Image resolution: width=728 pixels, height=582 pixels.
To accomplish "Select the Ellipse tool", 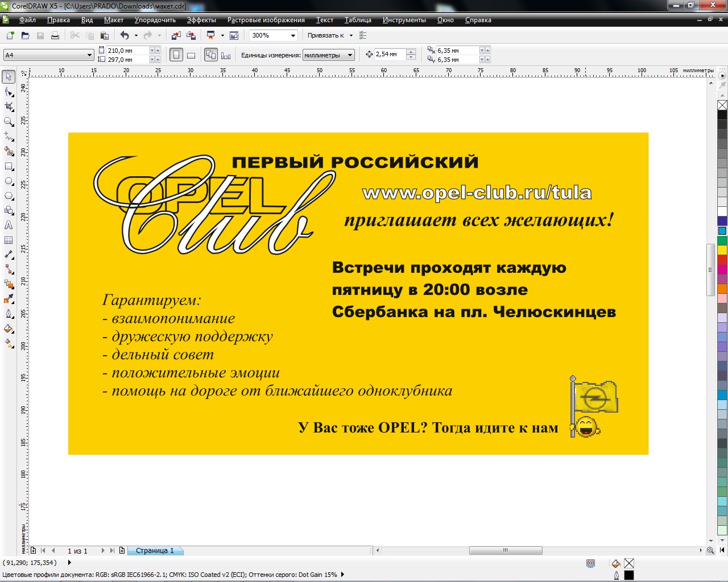I will pyautogui.click(x=9, y=181).
